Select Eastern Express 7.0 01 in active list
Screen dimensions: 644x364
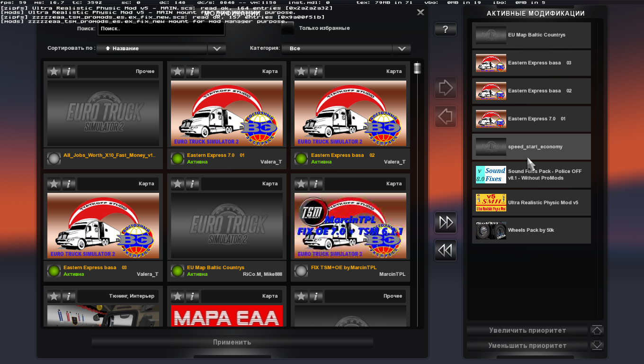531,119
